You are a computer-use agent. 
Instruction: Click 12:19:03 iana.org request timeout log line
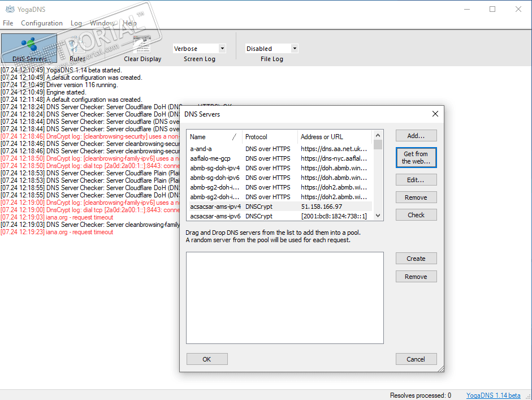coord(57,217)
